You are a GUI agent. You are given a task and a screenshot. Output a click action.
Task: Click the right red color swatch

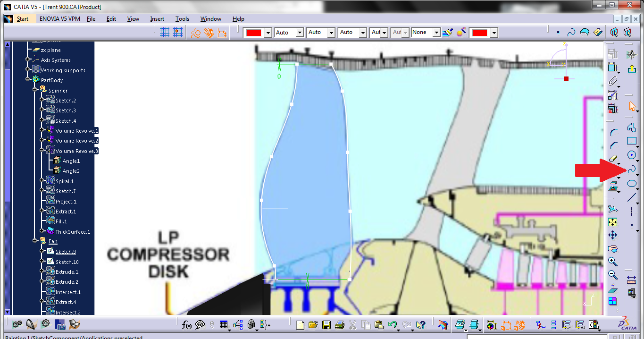[479, 33]
